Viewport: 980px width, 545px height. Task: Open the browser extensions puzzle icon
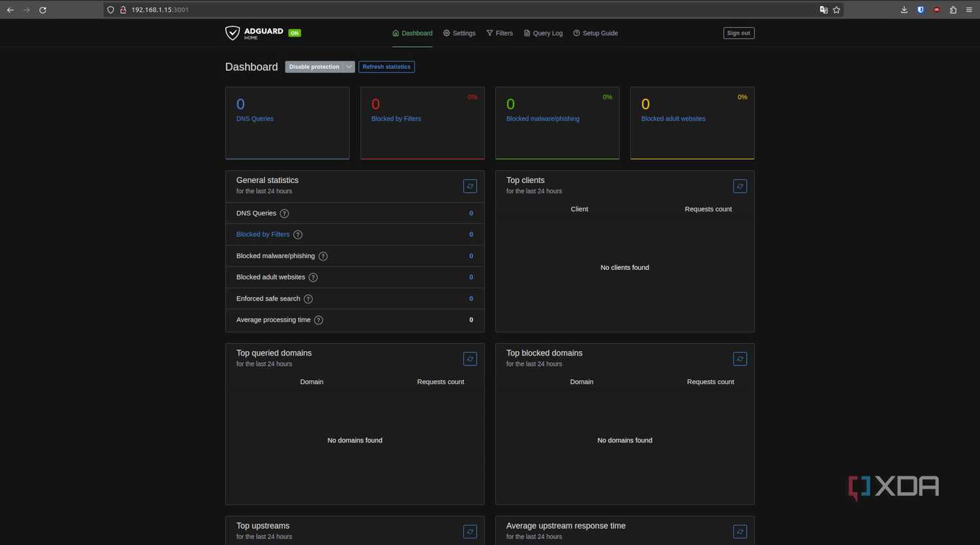click(x=953, y=10)
